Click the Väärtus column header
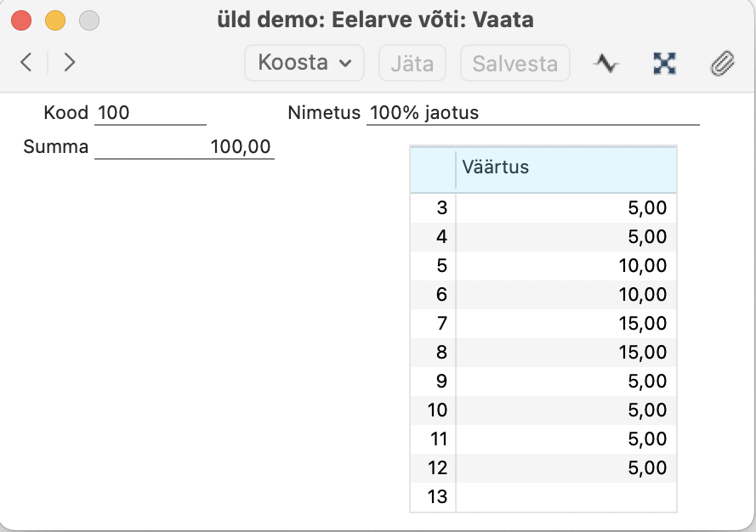 click(x=566, y=167)
